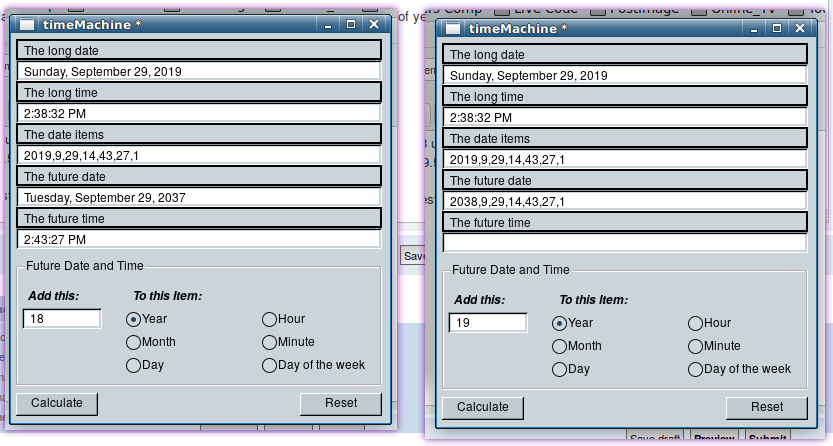The image size is (833, 446).
Task: Click Reset in right timeMachine window
Action: [767, 408]
